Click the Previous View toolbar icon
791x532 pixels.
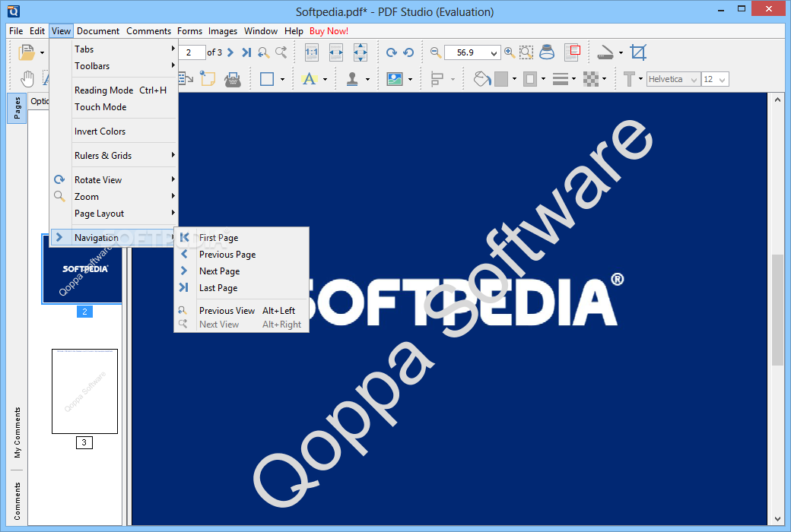pos(263,52)
